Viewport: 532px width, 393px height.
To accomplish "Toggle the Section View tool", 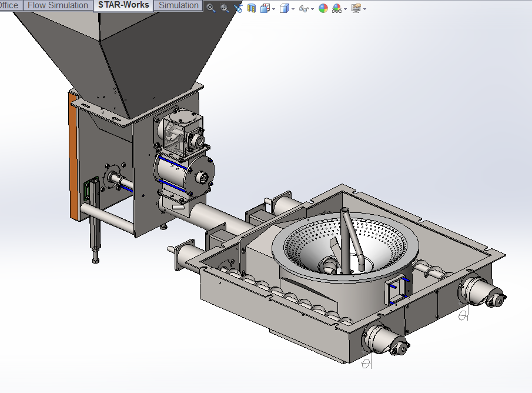I will click(x=252, y=8).
